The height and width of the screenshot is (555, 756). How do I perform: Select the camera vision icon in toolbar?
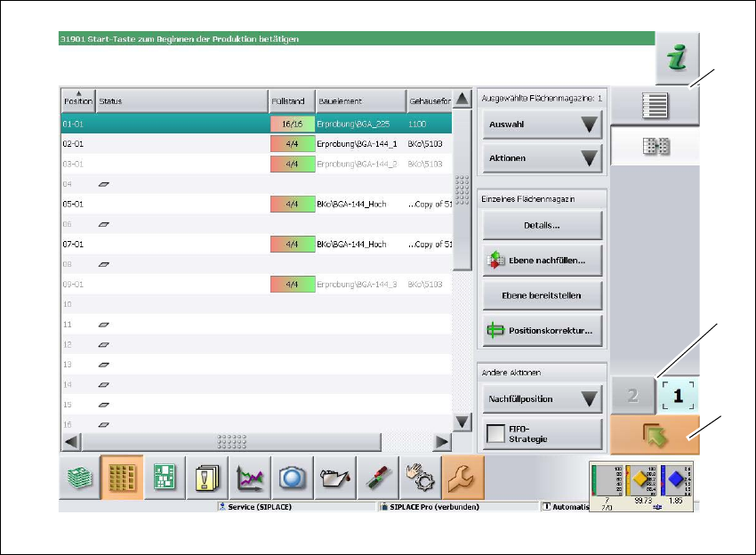(293, 479)
